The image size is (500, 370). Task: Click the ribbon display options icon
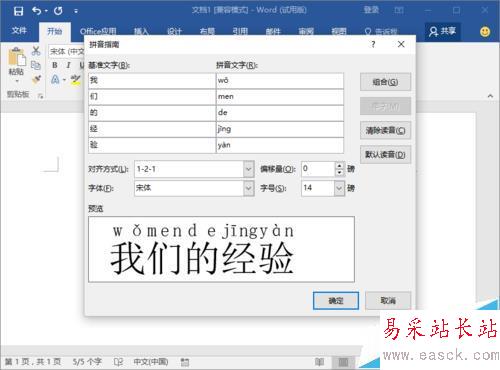coord(399,11)
